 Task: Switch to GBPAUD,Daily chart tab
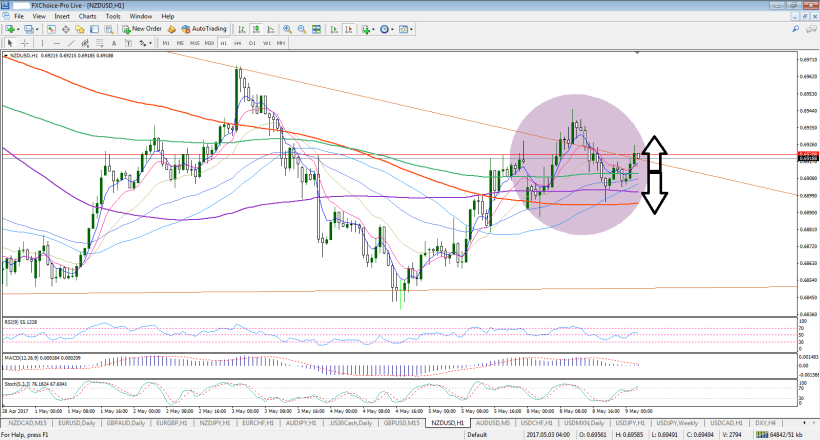click(126, 423)
